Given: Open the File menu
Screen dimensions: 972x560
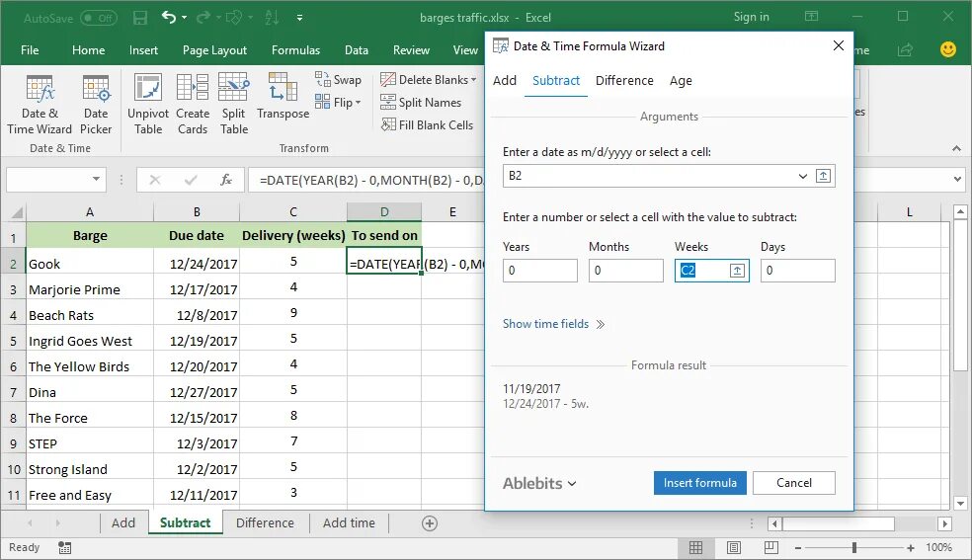Looking at the screenshot, I should point(30,50).
